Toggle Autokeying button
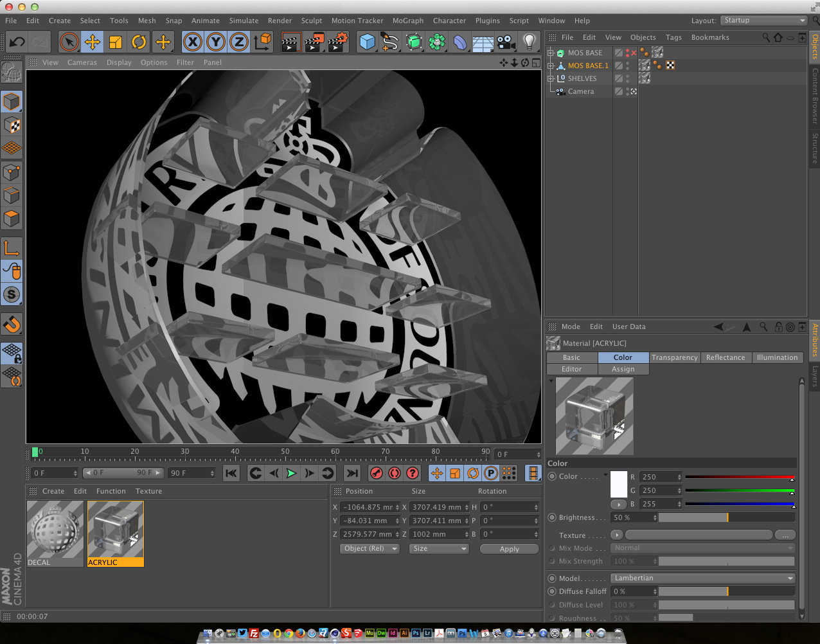The height and width of the screenshot is (644, 820). click(x=395, y=474)
